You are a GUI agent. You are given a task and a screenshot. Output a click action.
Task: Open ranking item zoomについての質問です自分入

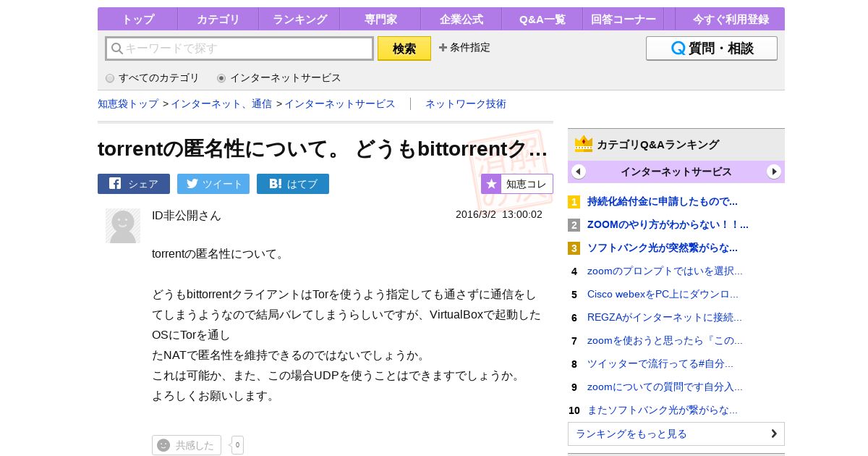pos(665,387)
